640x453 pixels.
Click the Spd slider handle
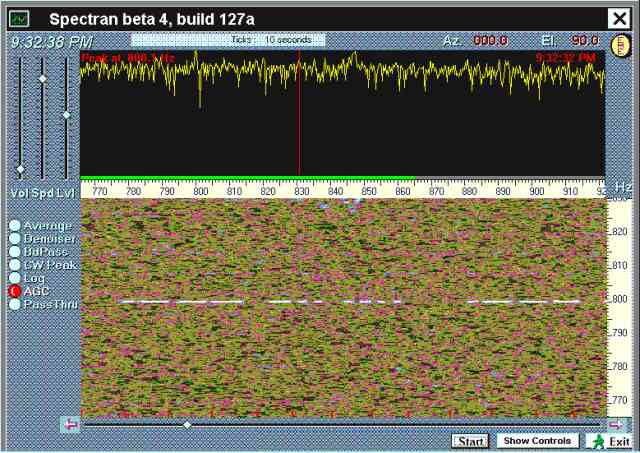point(42,78)
